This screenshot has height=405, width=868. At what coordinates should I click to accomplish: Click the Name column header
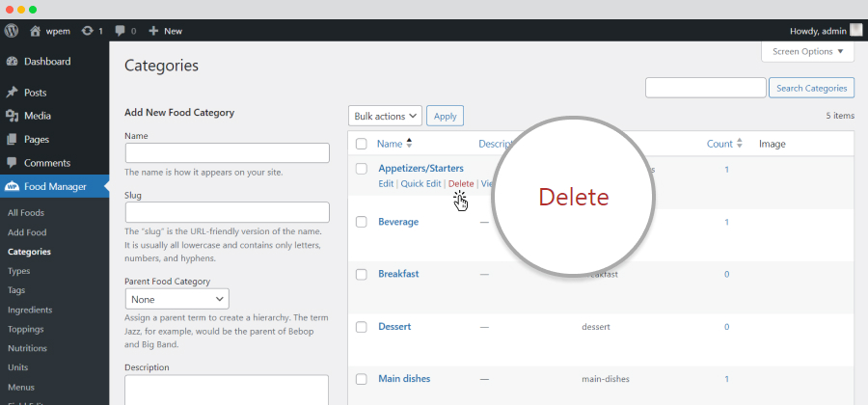click(390, 144)
